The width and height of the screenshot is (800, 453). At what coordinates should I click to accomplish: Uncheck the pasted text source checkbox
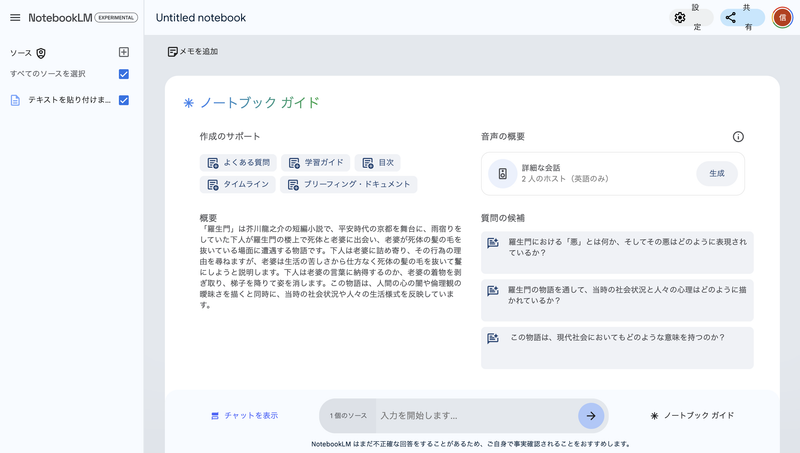coord(124,100)
